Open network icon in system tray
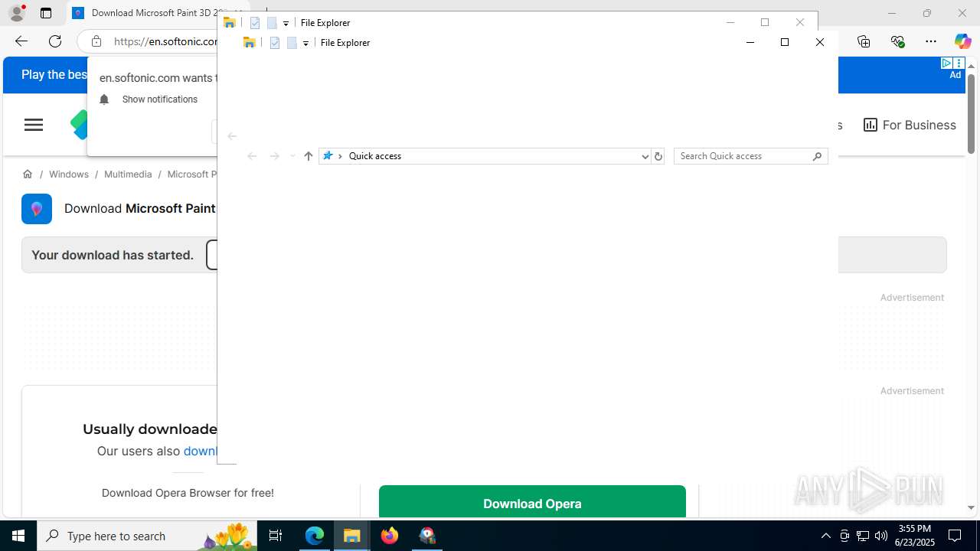980x551 pixels. coord(863,536)
